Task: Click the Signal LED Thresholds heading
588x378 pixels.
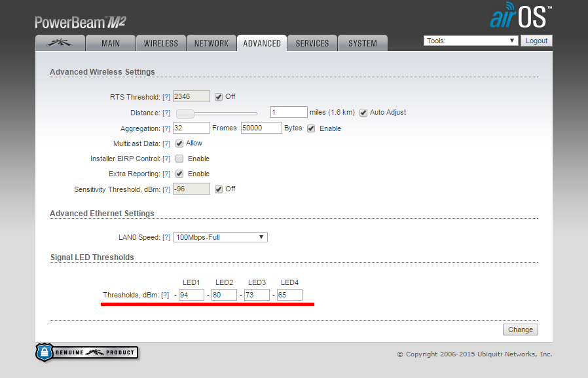Action: pyautogui.click(x=92, y=257)
